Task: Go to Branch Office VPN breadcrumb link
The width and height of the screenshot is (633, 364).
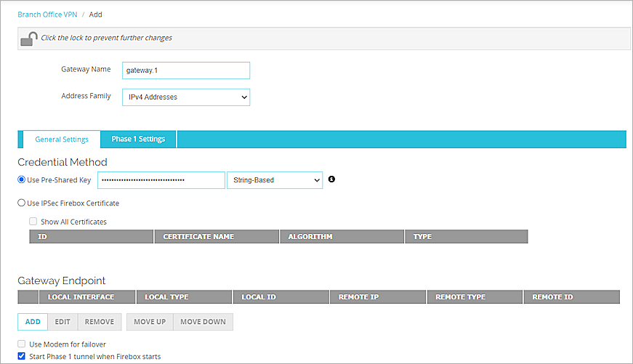Action: click(x=47, y=15)
